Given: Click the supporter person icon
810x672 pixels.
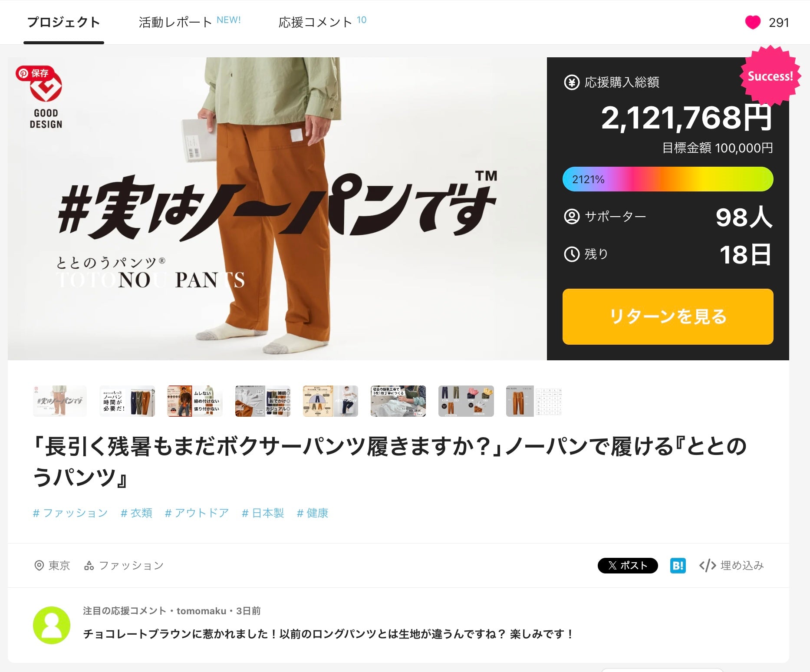Looking at the screenshot, I should 571,216.
